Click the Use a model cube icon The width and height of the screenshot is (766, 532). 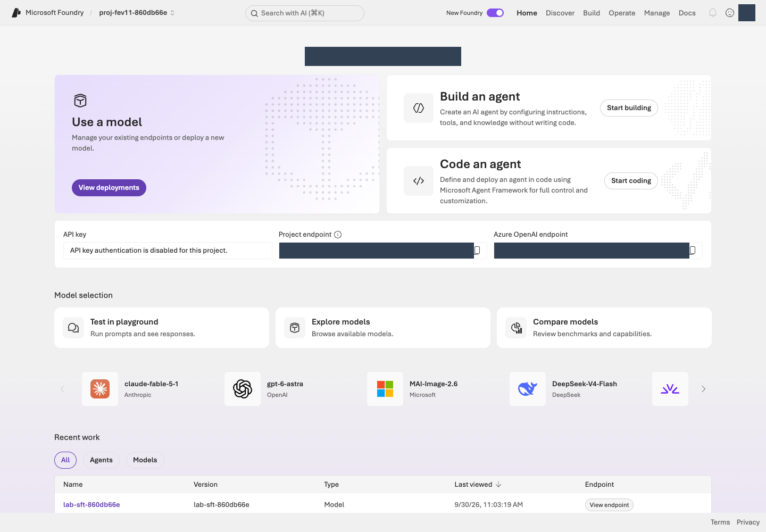click(x=80, y=101)
